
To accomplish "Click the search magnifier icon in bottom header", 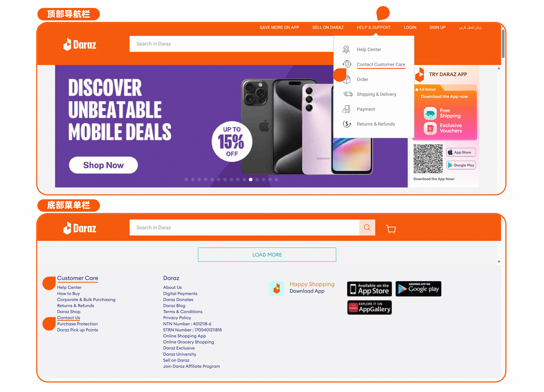I will click(x=367, y=227).
